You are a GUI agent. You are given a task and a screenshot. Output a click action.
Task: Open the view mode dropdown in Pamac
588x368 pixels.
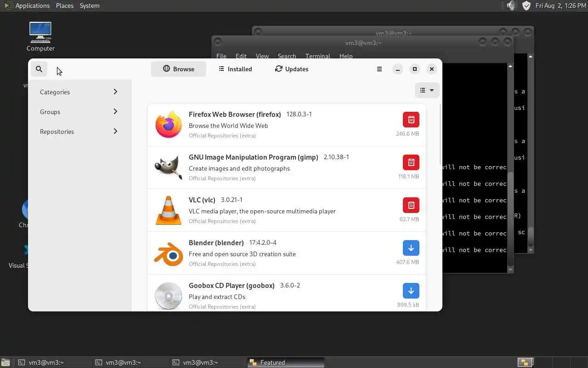pos(427,90)
